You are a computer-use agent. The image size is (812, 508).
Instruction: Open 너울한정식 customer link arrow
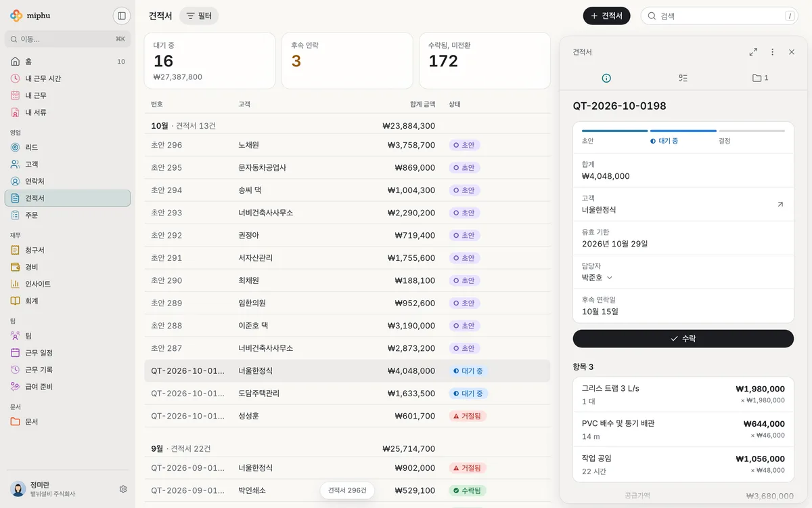click(780, 204)
